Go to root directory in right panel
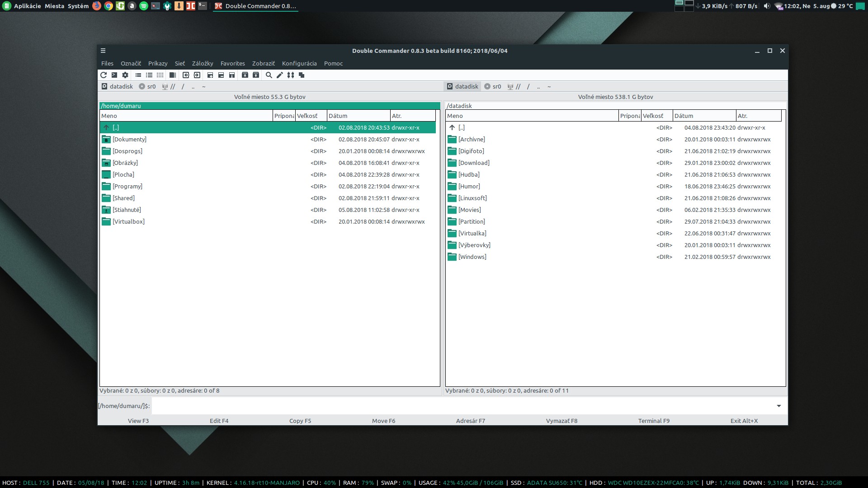Image resolution: width=868 pixels, height=488 pixels. point(528,86)
